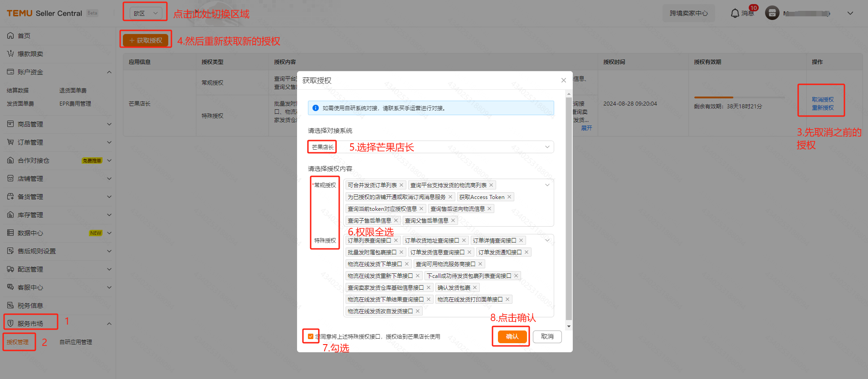The width and height of the screenshot is (868, 379).
Task: Remove the 订单发货通知接口 tag
Action: pyautogui.click(x=527, y=252)
